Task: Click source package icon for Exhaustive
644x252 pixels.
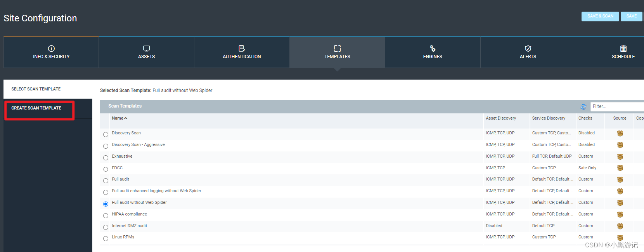Action: (x=620, y=157)
